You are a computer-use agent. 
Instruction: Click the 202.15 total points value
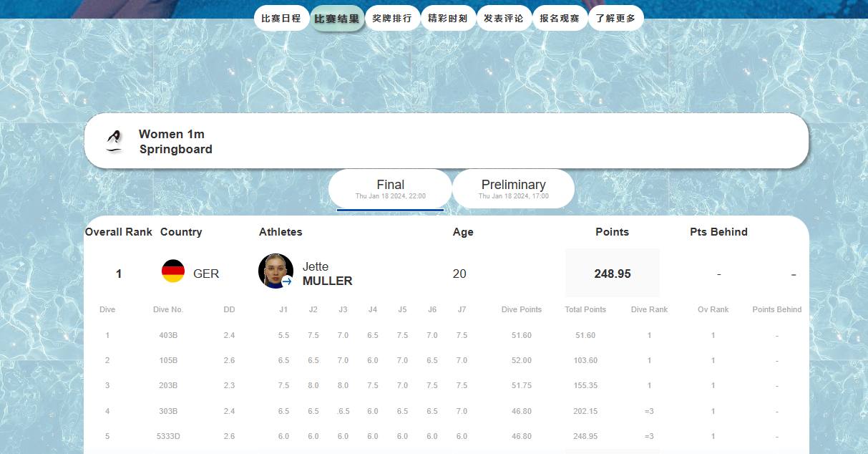[585, 411]
